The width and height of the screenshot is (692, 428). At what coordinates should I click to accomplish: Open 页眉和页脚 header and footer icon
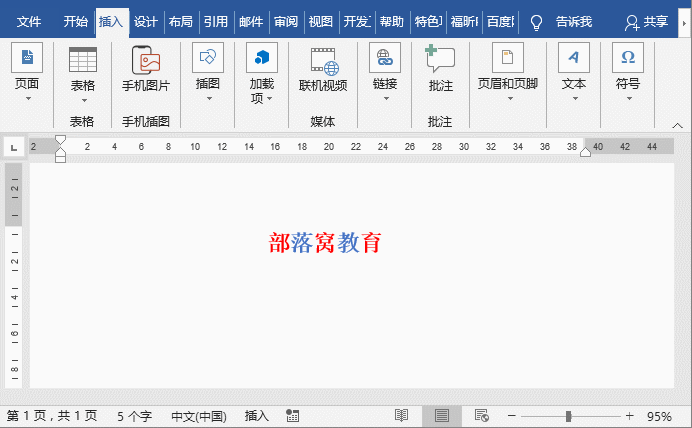[508, 57]
